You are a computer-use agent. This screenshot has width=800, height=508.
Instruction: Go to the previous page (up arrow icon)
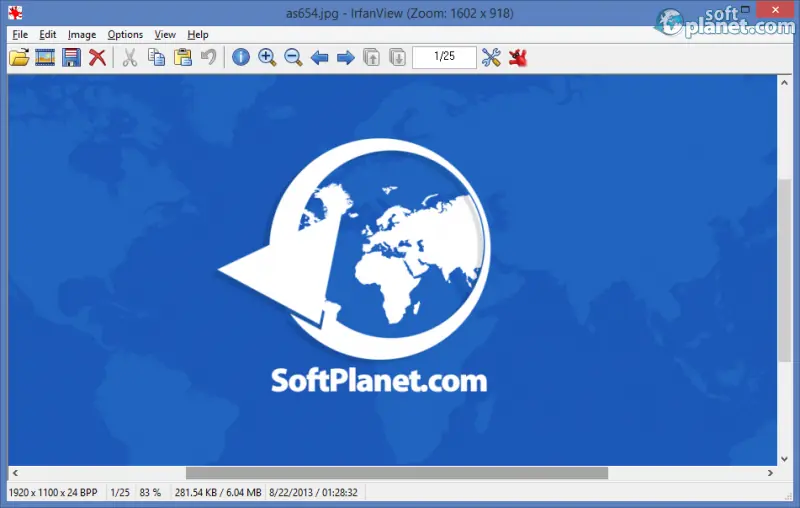click(371, 57)
